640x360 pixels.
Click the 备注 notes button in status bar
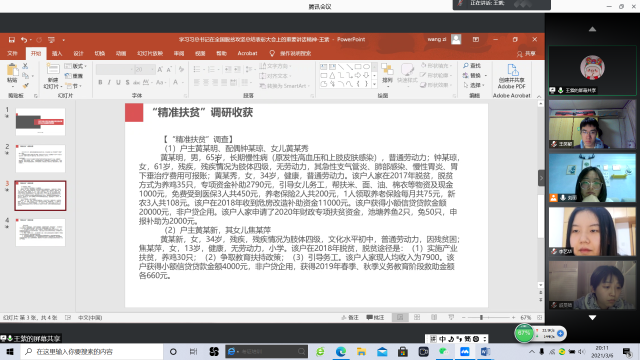tap(350, 317)
